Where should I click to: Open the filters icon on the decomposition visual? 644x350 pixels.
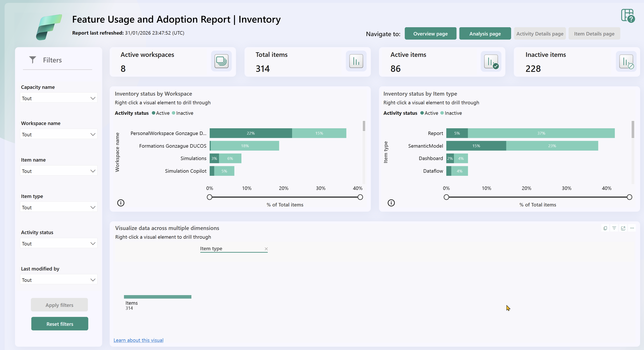[x=614, y=228]
